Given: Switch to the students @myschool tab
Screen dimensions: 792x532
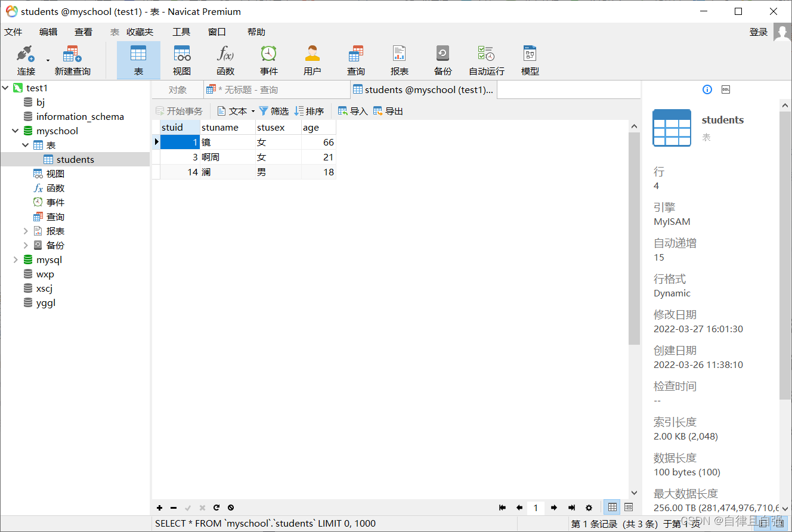Looking at the screenshot, I should point(423,90).
